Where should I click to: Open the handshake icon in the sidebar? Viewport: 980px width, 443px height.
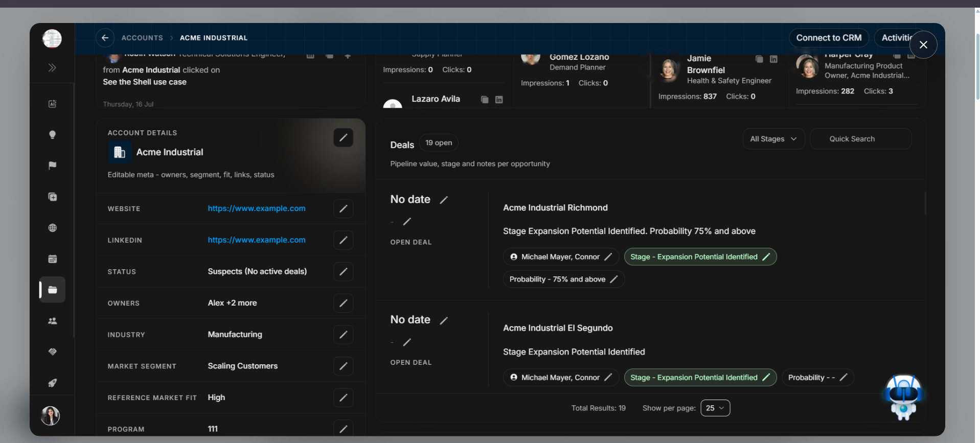(52, 352)
